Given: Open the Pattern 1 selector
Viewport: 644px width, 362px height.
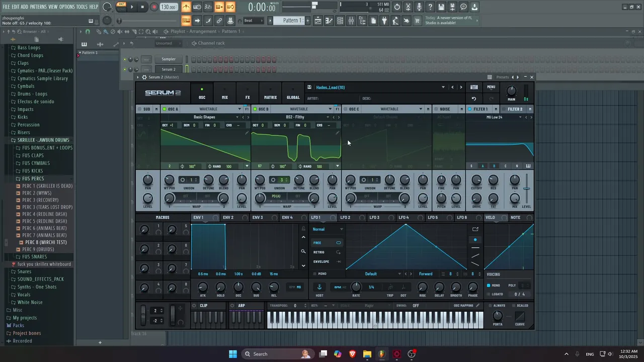Looking at the screenshot, I should click(x=292, y=21).
